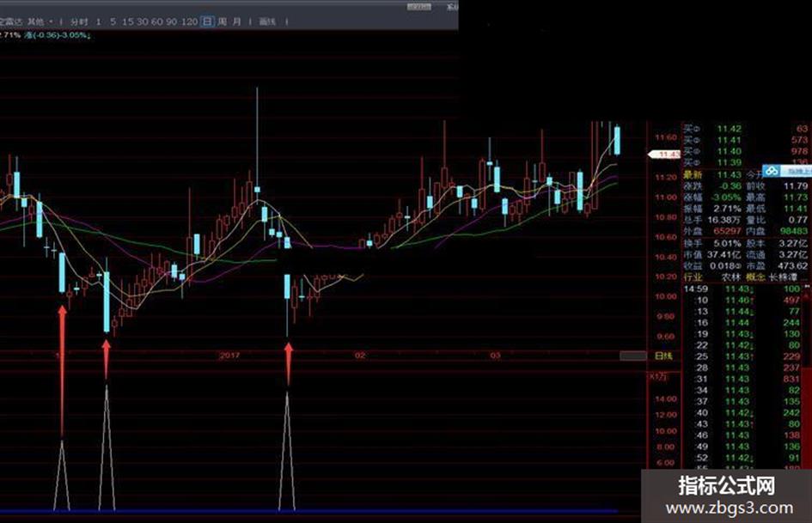Click gray slider box beside 日线

click(x=633, y=356)
